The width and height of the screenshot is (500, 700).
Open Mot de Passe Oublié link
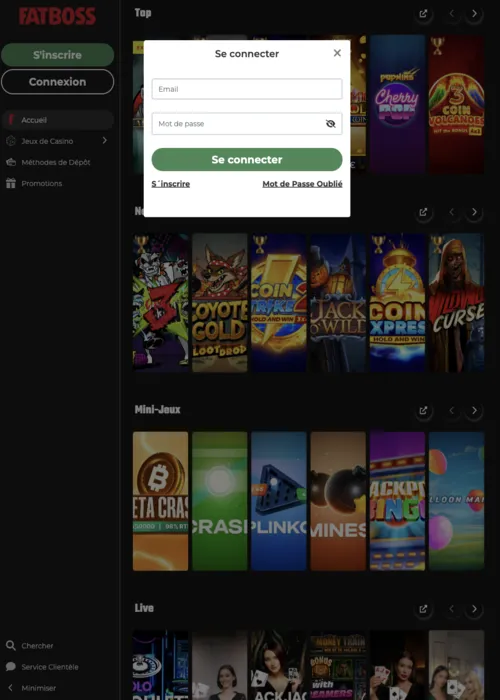pyautogui.click(x=302, y=184)
